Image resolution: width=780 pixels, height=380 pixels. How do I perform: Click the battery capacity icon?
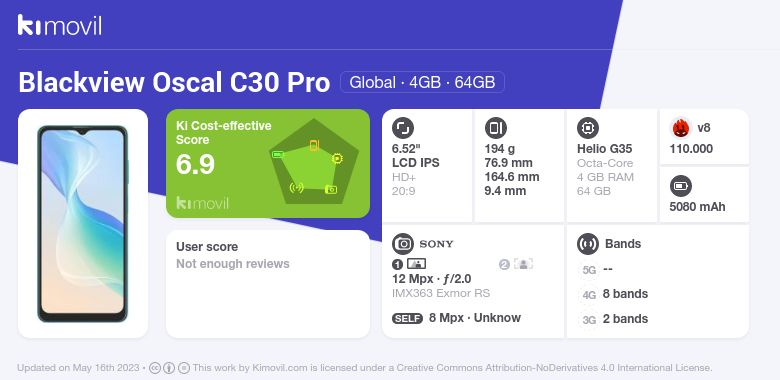[x=681, y=187]
